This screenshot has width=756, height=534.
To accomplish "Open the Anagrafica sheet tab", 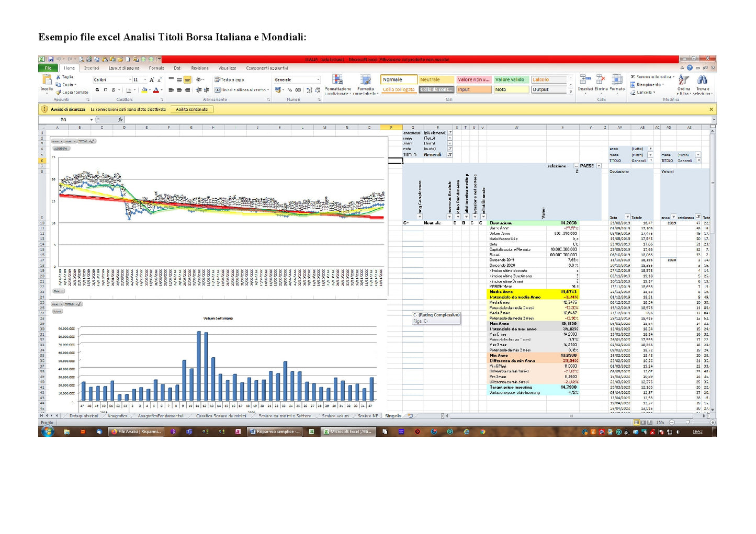I will (x=117, y=416).
